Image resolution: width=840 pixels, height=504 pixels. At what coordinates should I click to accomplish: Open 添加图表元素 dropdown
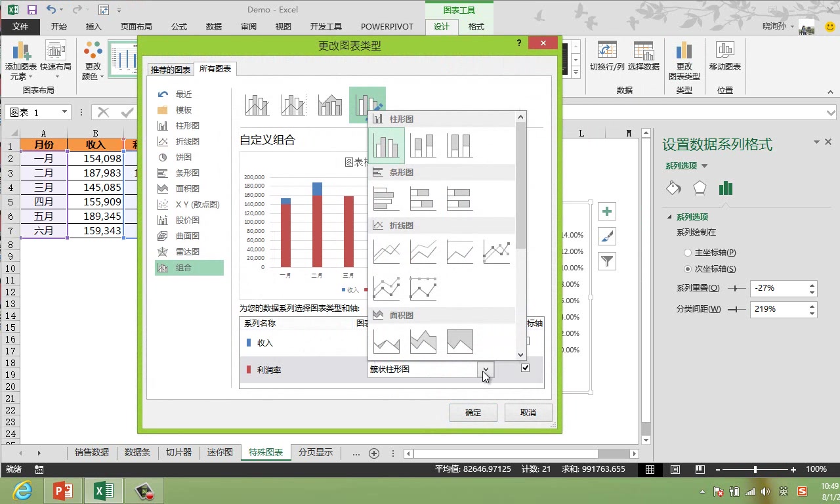21,61
